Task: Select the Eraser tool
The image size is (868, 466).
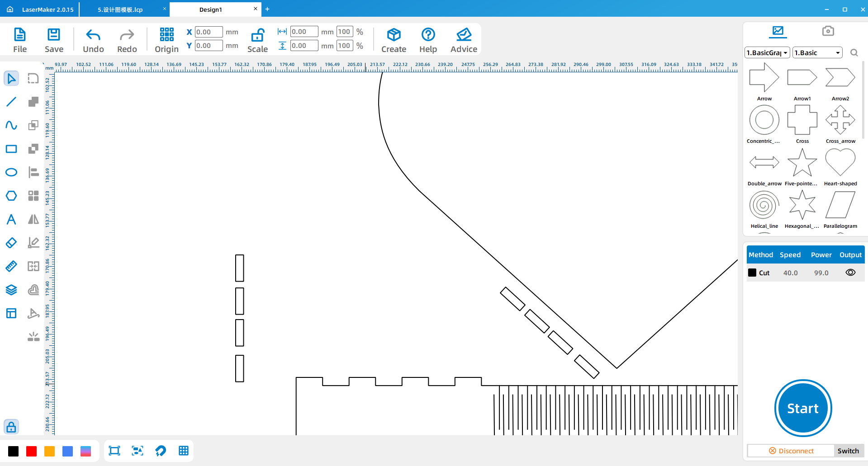Action: pos(11,243)
